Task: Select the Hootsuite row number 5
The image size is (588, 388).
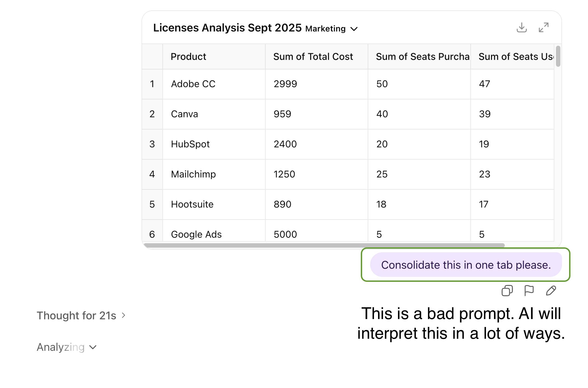Action: coord(152,204)
